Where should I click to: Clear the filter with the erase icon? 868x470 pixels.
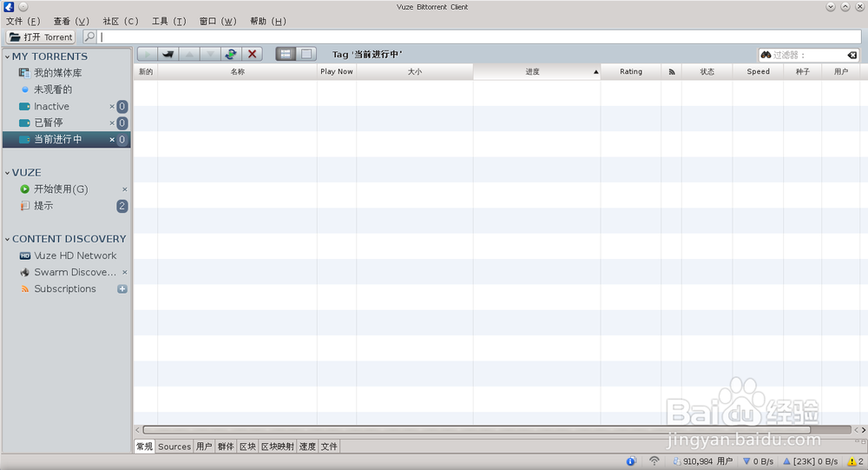point(852,55)
